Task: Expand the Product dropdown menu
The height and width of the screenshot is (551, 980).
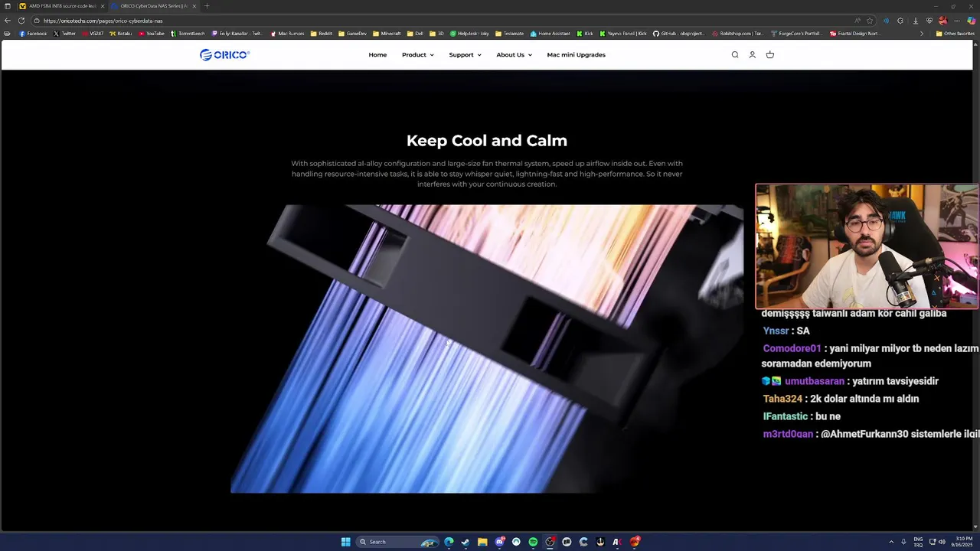Action: point(418,55)
